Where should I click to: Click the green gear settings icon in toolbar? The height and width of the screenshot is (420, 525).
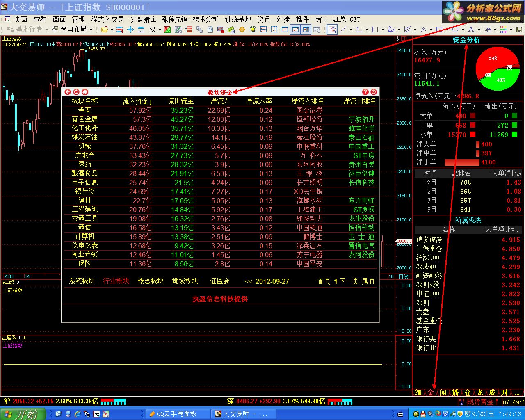[253, 30]
